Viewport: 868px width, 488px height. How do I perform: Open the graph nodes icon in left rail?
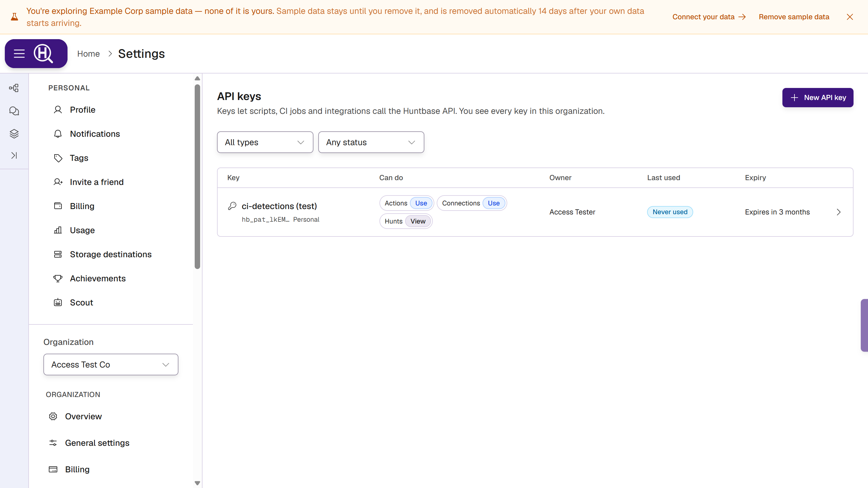[14, 88]
